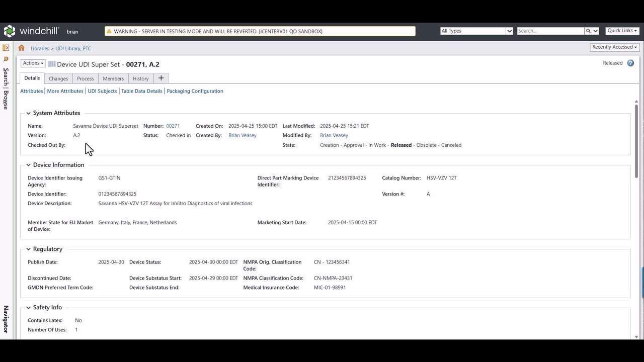Collapse the Regulatory section
644x362 pixels.
[x=28, y=249]
